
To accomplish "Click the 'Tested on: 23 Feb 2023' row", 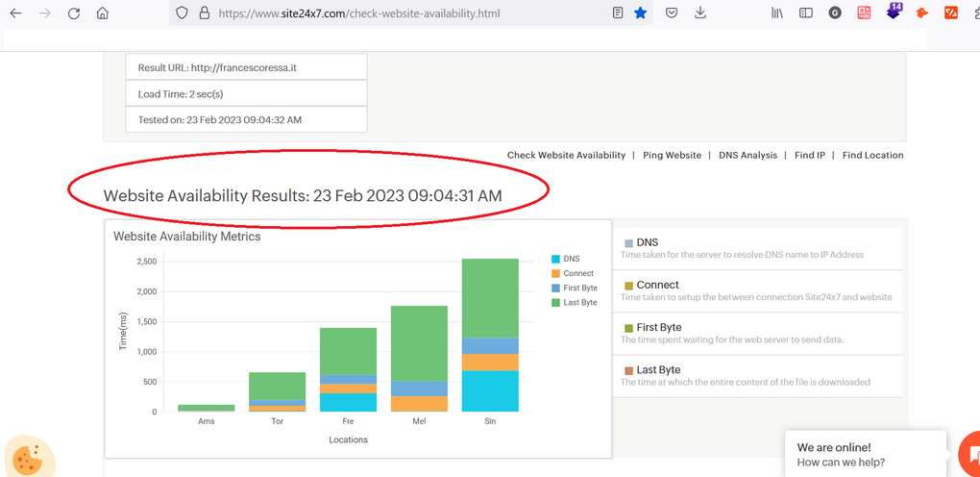I will point(246,119).
